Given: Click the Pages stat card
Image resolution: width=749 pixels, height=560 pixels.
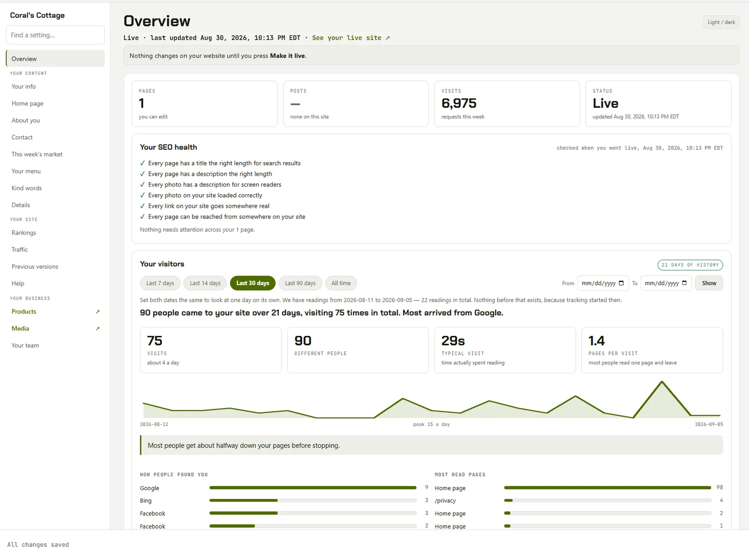Looking at the screenshot, I should [x=204, y=104].
